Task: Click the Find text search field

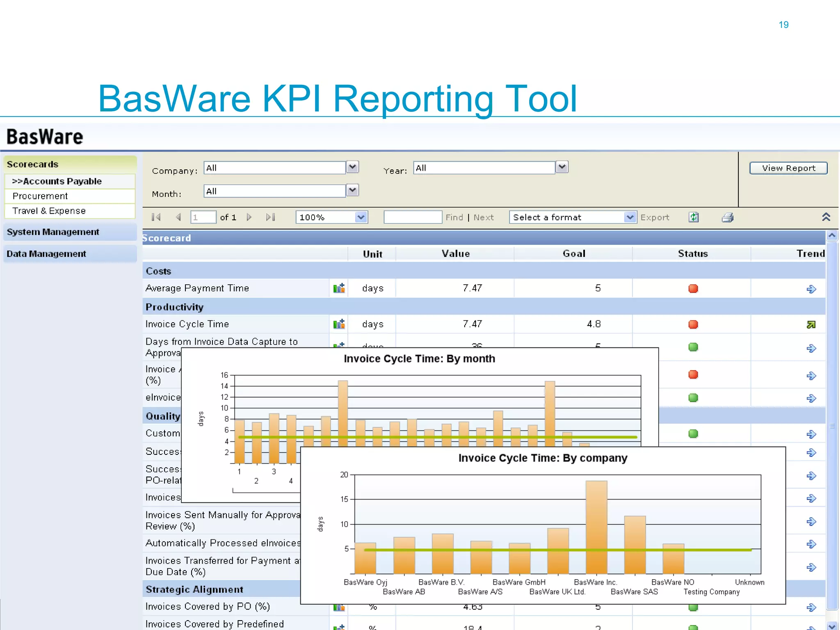Action: [412, 217]
